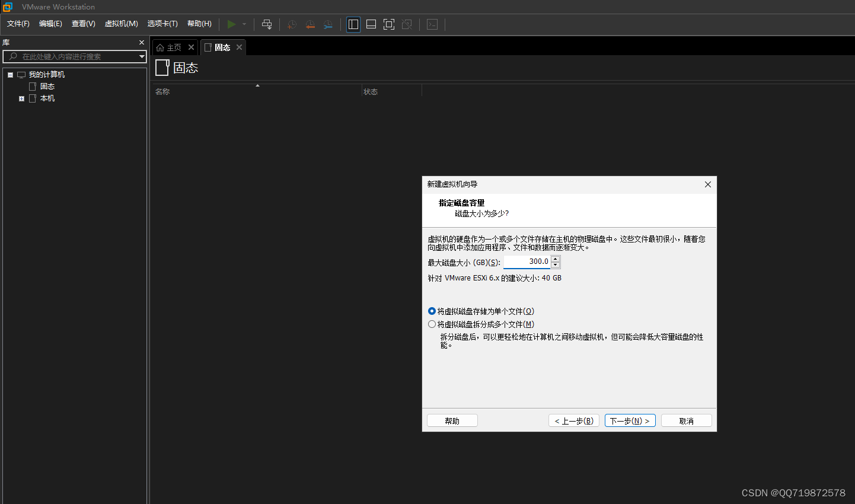Toggle the thumbnail bar view icon

(x=371, y=24)
